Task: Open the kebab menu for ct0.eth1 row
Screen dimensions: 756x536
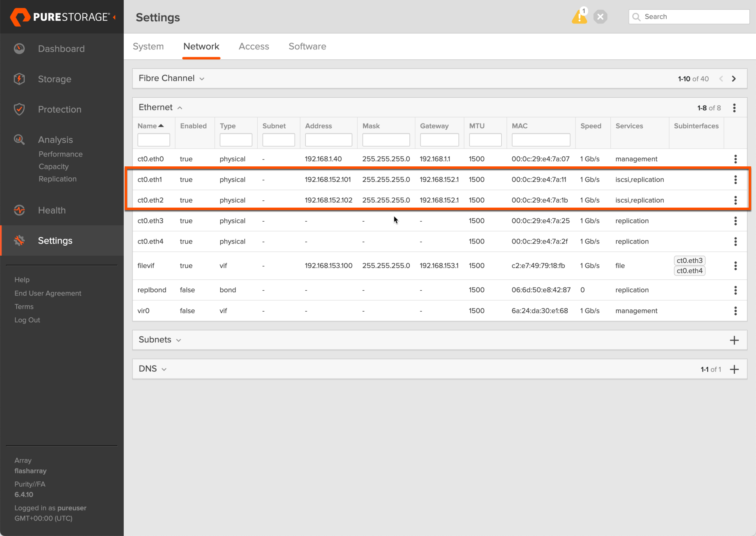Action: click(736, 180)
